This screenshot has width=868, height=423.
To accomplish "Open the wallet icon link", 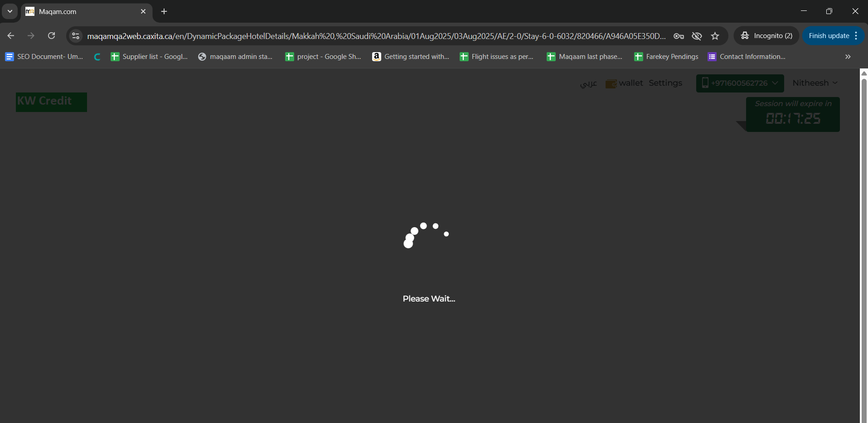I will tap(611, 83).
